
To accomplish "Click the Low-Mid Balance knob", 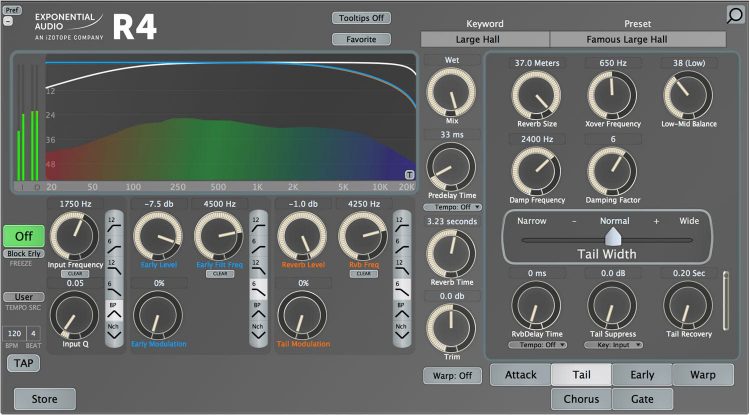I will point(688,95).
